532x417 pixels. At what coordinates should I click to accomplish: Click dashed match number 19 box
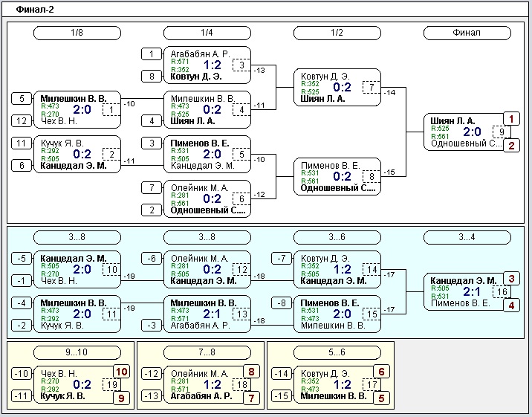click(111, 384)
